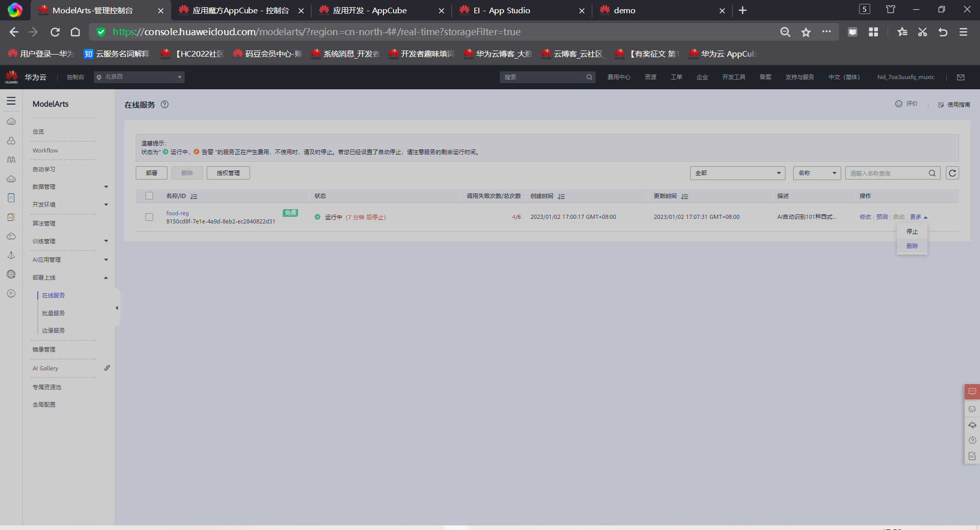Click the help question mark beside 在线服务

pos(165,105)
